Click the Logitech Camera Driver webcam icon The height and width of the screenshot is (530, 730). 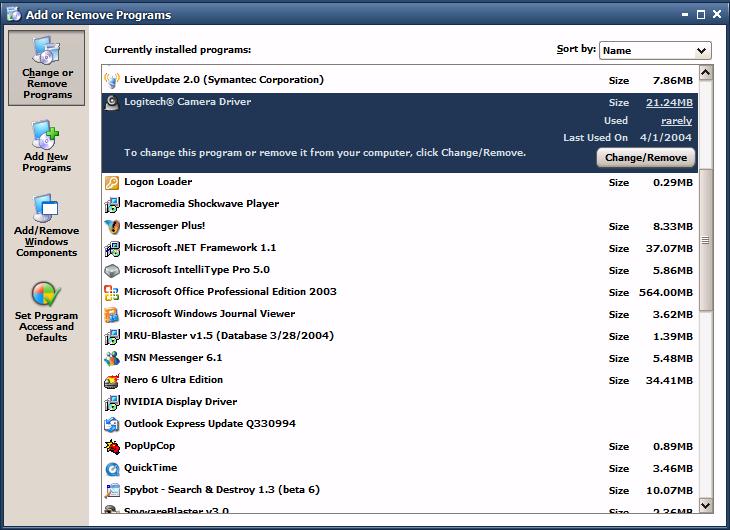pos(112,102)
